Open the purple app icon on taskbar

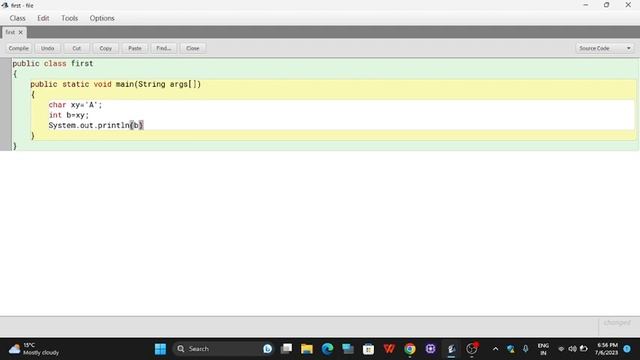(x=430, y=349)
